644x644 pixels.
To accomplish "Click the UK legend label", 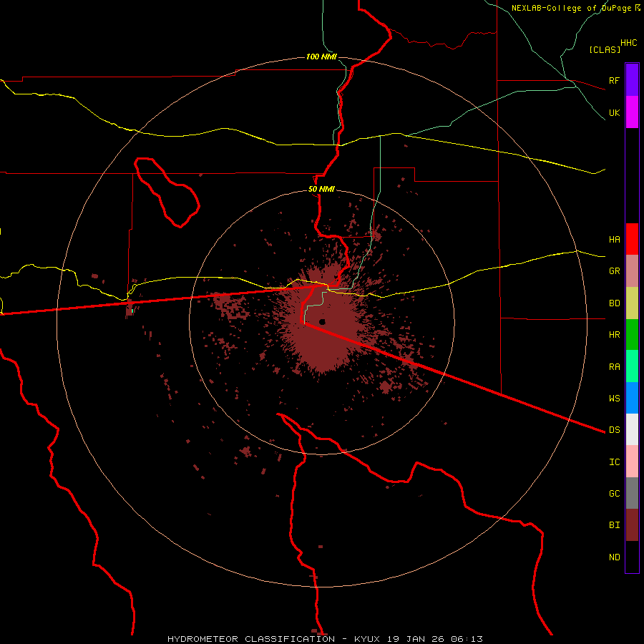I will [614, 112].
